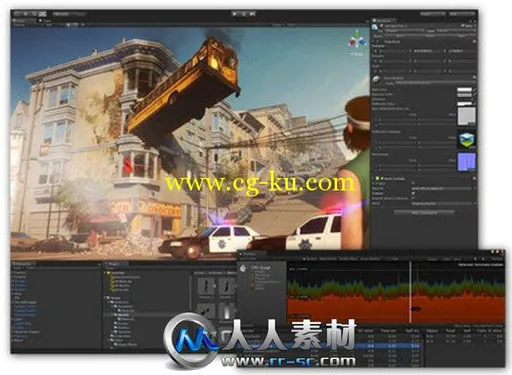This screenshot has width=512, height=375.
Task: Click the Mesh Collider Material field
Action: (443, 188)
